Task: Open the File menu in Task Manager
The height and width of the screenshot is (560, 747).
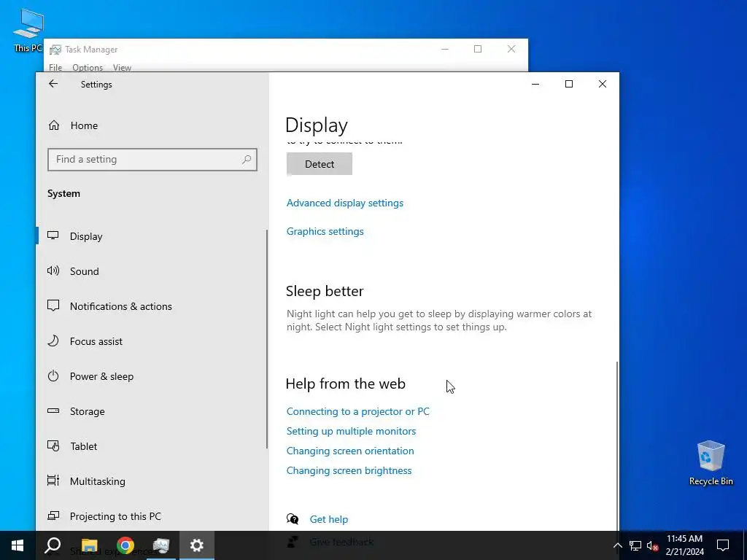Action: tap(55, 68)
